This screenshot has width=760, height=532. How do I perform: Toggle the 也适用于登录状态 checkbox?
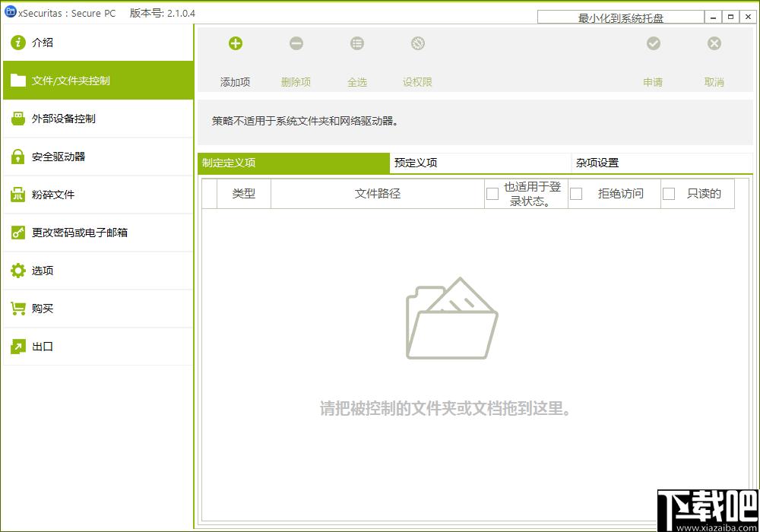(x=492, y=194)
